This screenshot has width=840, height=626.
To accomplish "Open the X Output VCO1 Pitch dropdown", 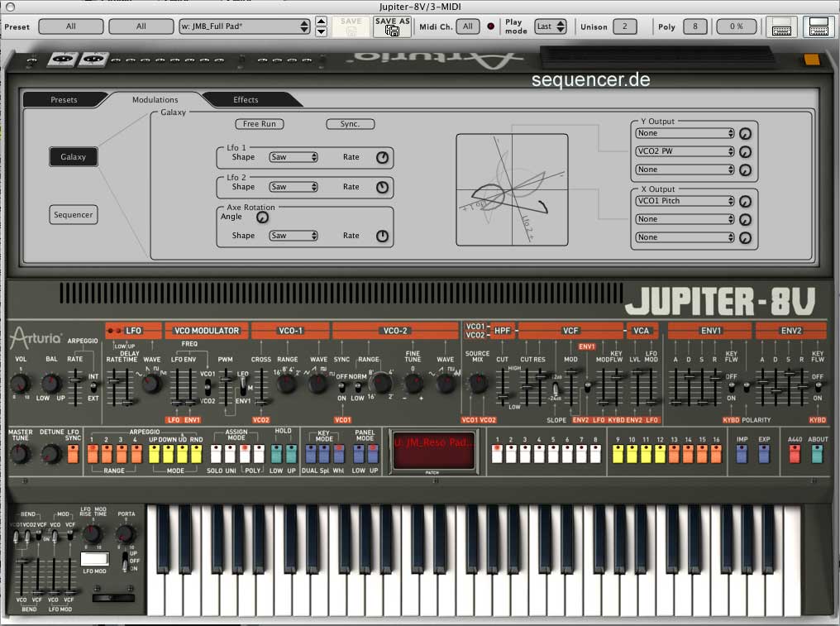I will 685,201.
